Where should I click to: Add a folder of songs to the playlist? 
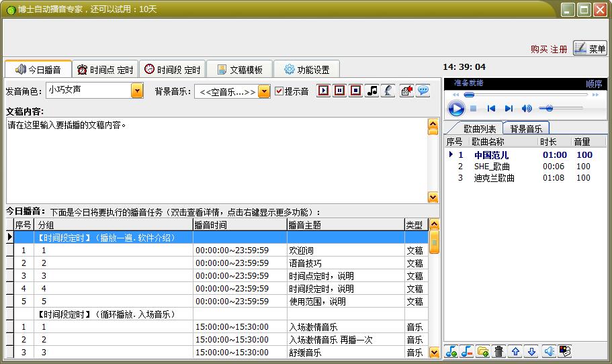pos(483,351)
